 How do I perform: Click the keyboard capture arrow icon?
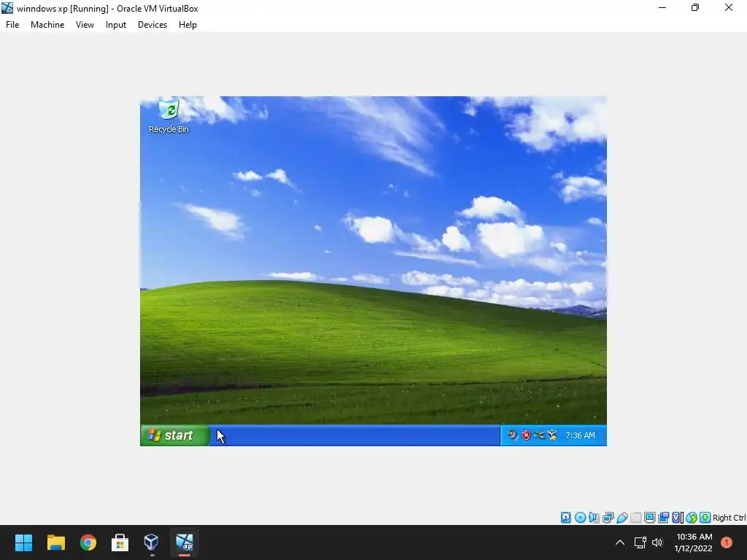705,518
